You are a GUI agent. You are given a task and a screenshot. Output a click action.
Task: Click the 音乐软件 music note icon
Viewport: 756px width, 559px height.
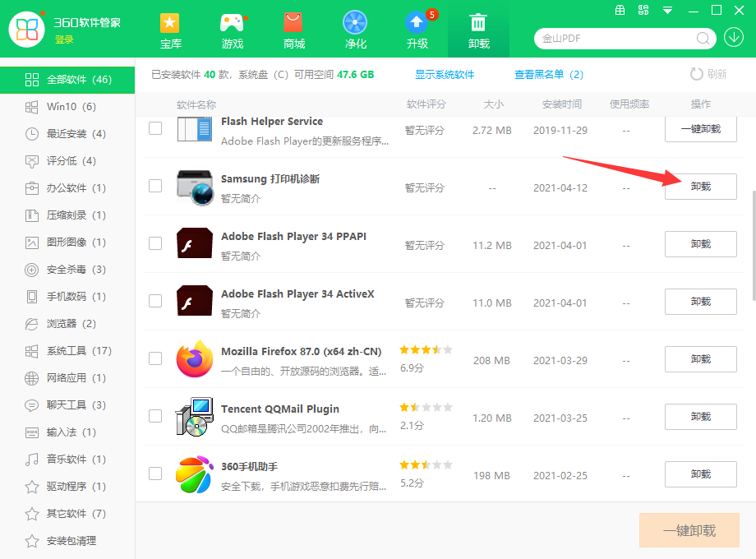31,460
